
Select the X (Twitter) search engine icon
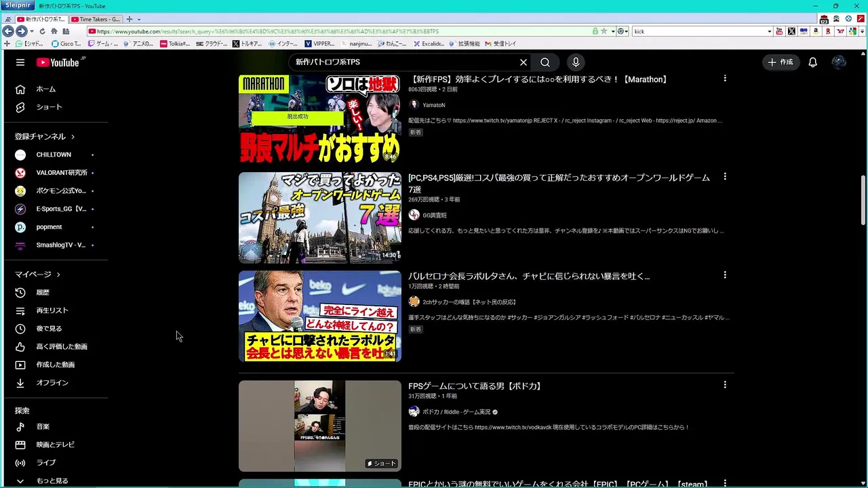[x=791, y=31]
